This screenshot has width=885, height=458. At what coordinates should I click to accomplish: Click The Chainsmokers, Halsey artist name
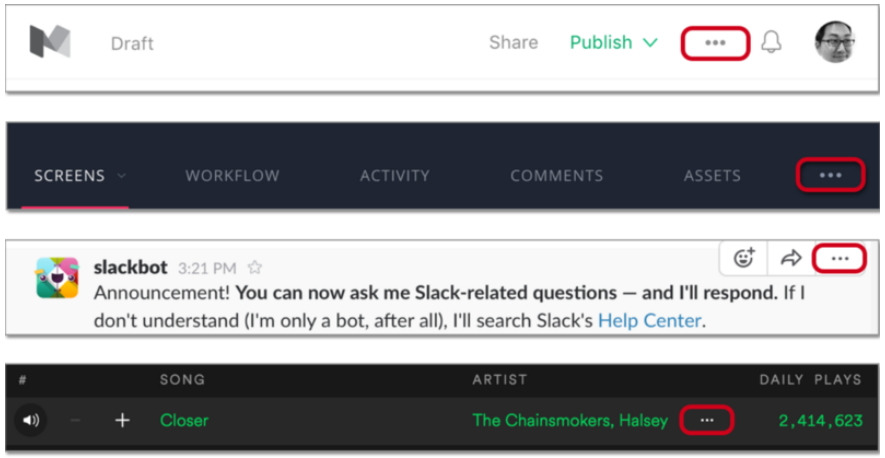point(570,421)
